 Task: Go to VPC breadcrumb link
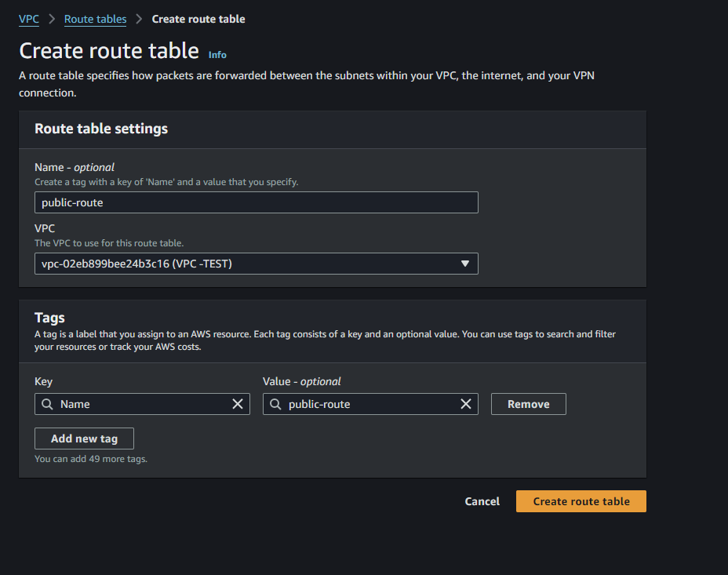click(29, 19)
